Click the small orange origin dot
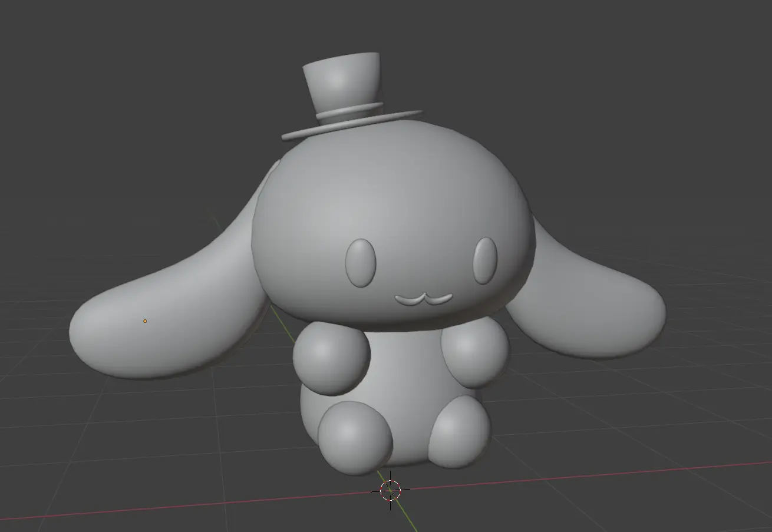This screenshot has height=532, width=772. (x=145, y=321)
